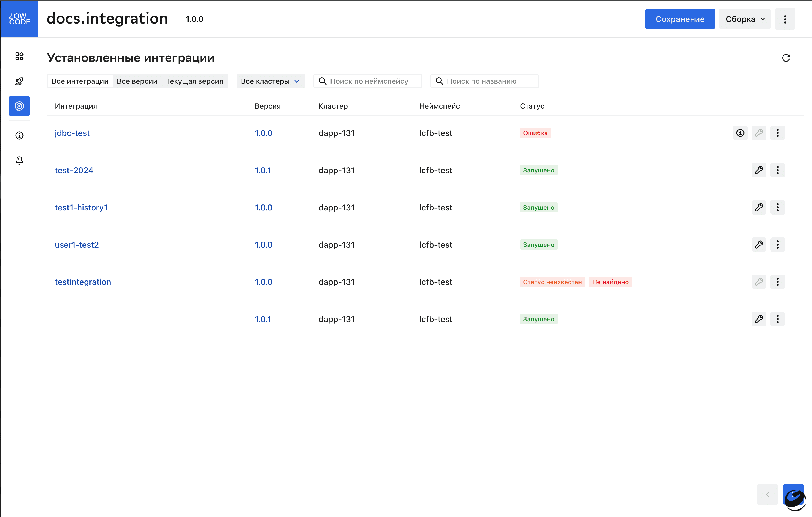Open three-dot menu for user1-test2 row
The image size is (812, 517).
click(777, 245)
